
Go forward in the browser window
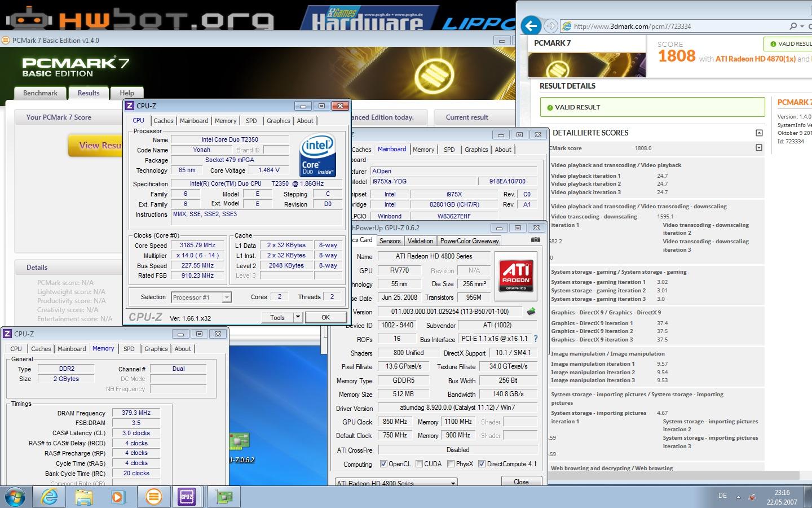tap(551, 26)
